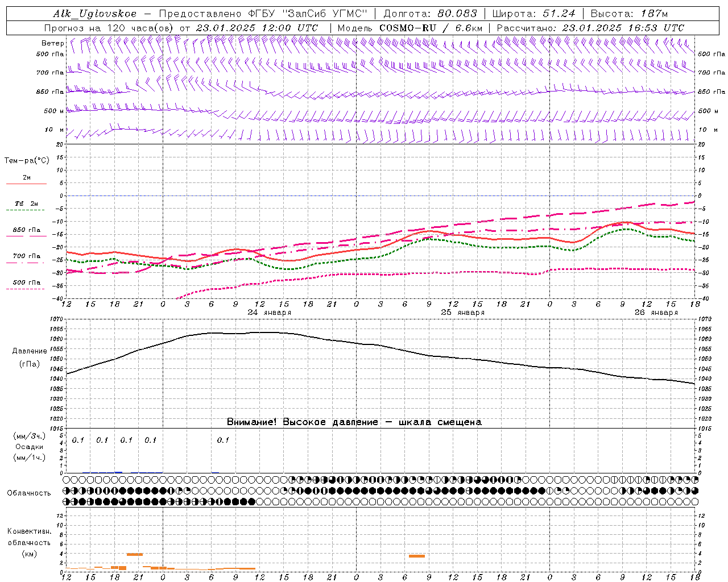728x582 pixels.
Task: Click the 24 января date label
Action: [x=270, y=313]
